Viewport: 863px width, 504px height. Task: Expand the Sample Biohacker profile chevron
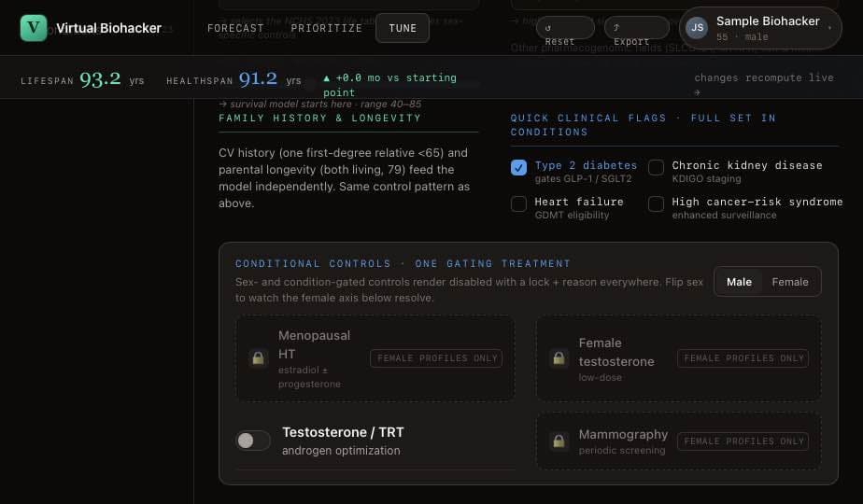tap(829, 28)
